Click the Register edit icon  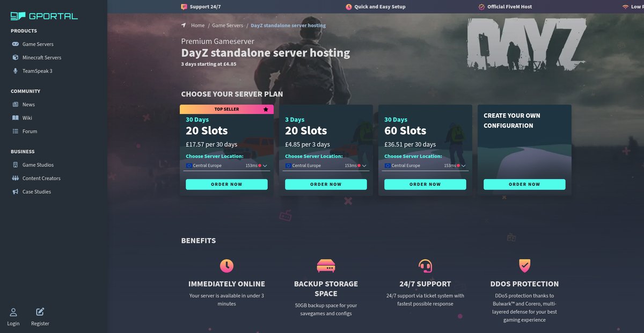tap(40, 312)
